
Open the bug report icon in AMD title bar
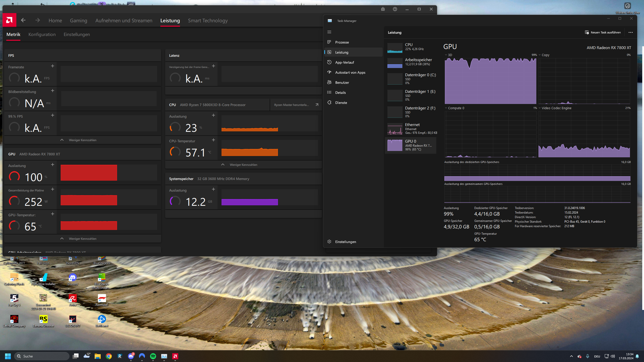pos(383,9)
